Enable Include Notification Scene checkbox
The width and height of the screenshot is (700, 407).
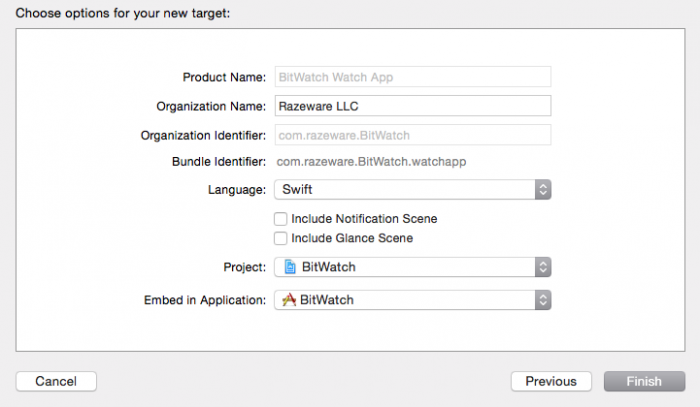click(x=282, y=218)
